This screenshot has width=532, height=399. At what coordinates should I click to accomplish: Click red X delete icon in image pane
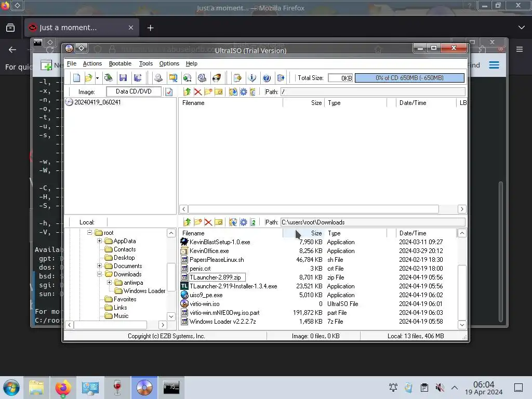(198, 91)
